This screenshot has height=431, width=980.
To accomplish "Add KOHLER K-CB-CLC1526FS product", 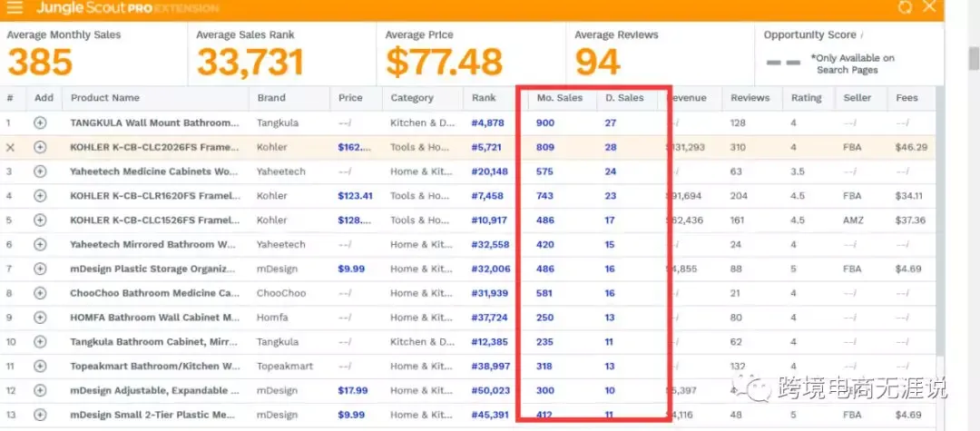I will pos(40,220).
